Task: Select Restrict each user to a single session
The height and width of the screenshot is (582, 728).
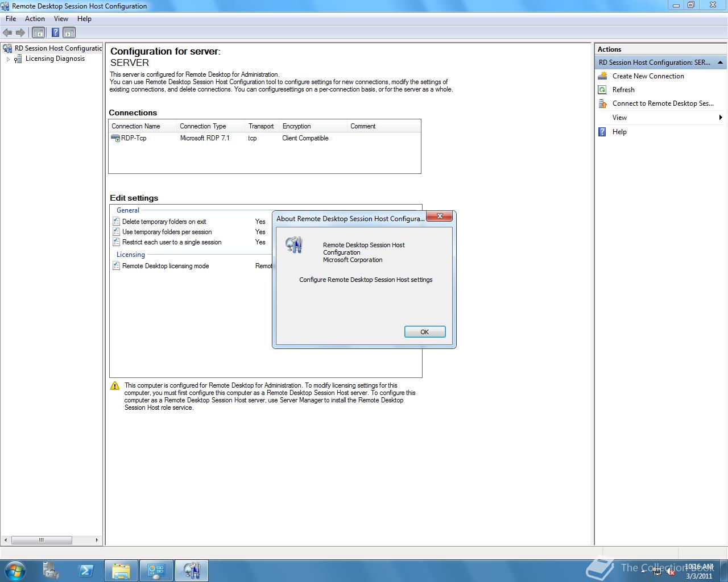Action: coord(172,242)
